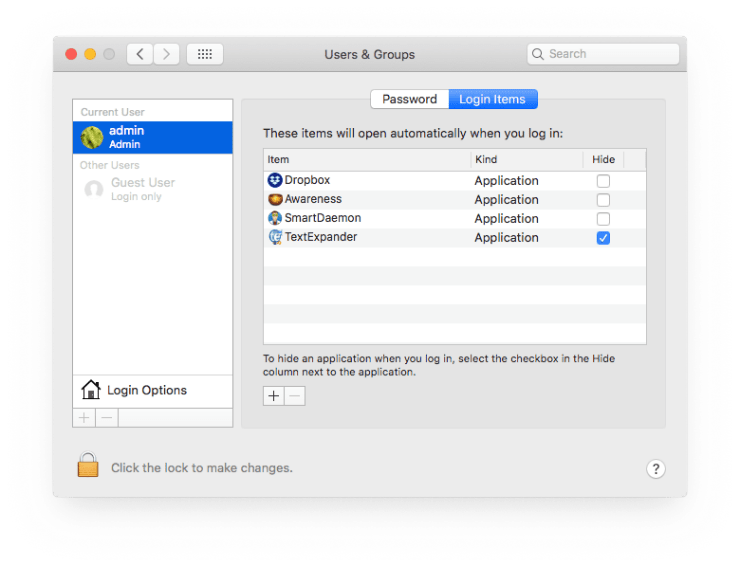Click Application kind in Awareness row
The height and width of the screenshot is (567, 740).
506,200
